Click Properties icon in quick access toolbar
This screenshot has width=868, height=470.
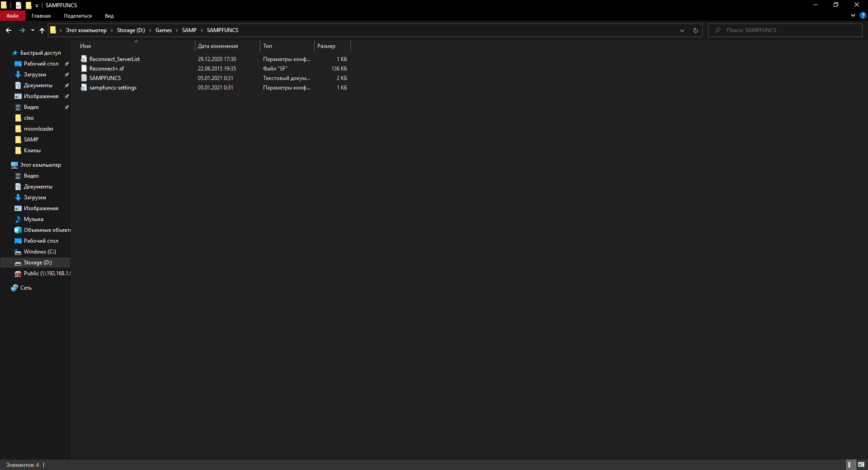[19, 5]
